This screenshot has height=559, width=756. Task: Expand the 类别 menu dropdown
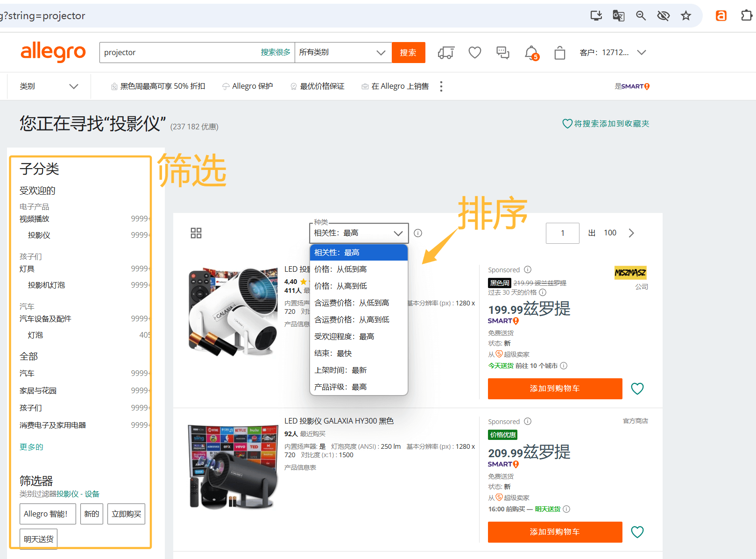[x=49, y=86]
